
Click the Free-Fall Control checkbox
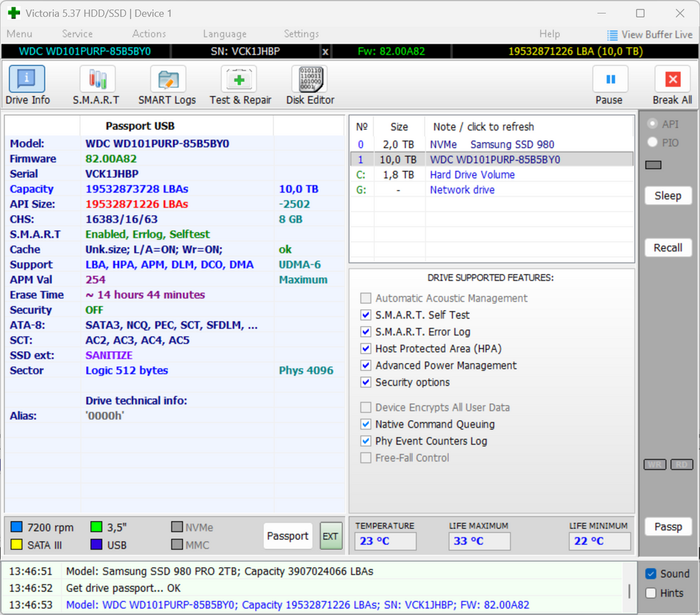click(366, 458)
